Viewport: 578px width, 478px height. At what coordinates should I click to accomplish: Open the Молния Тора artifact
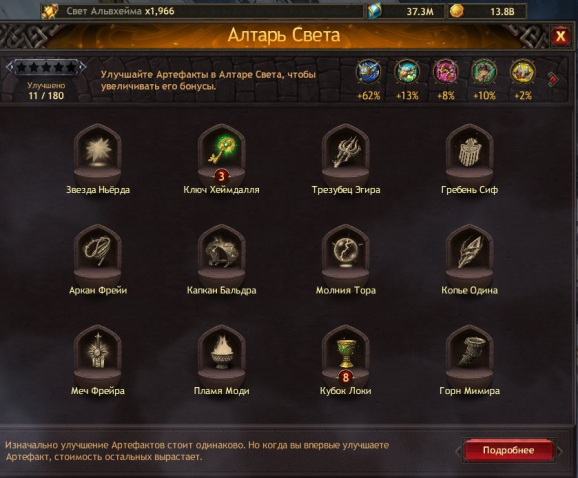tap(345, 257)
